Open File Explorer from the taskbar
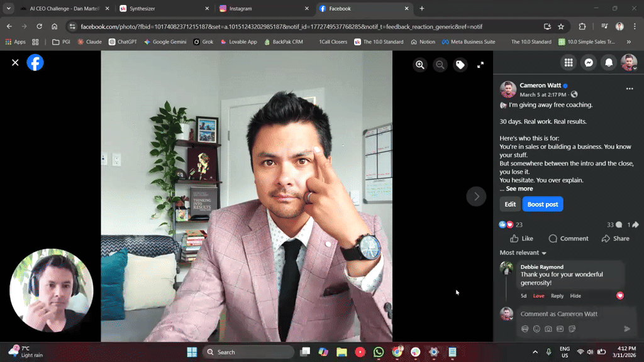644x362 pixels. point(341,352)
